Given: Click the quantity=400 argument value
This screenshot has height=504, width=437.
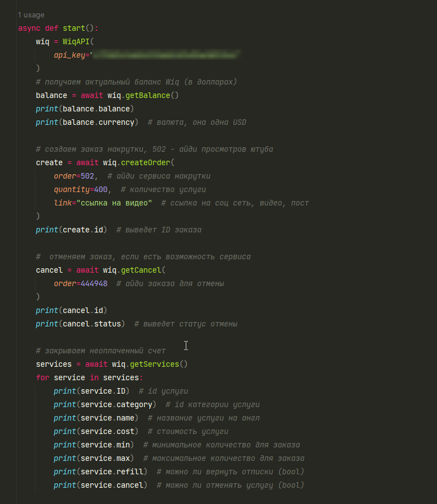Looking at the screenshot, I should click(x=101, y=190).
